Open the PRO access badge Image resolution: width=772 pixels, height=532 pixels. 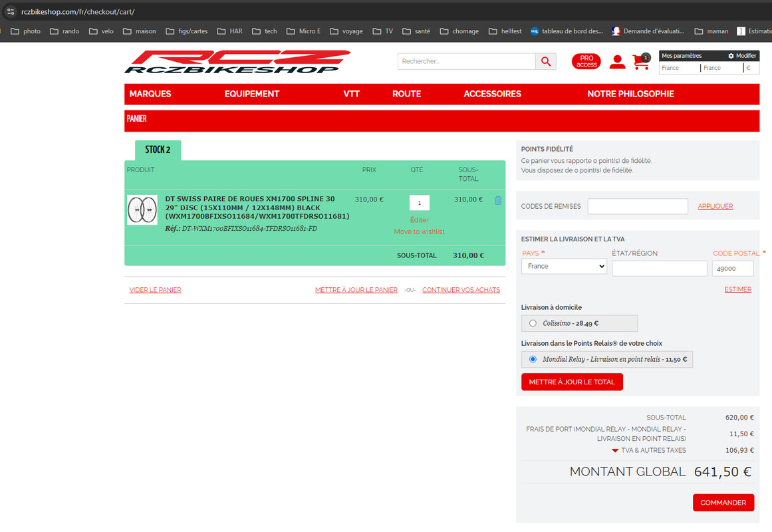[586, 61]
